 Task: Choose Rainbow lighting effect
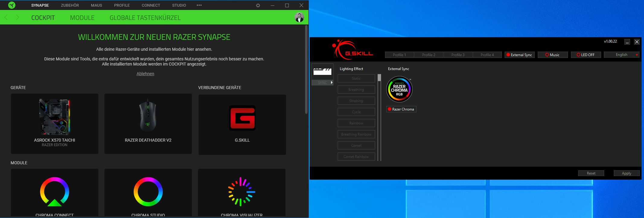[x=356, y=123]
